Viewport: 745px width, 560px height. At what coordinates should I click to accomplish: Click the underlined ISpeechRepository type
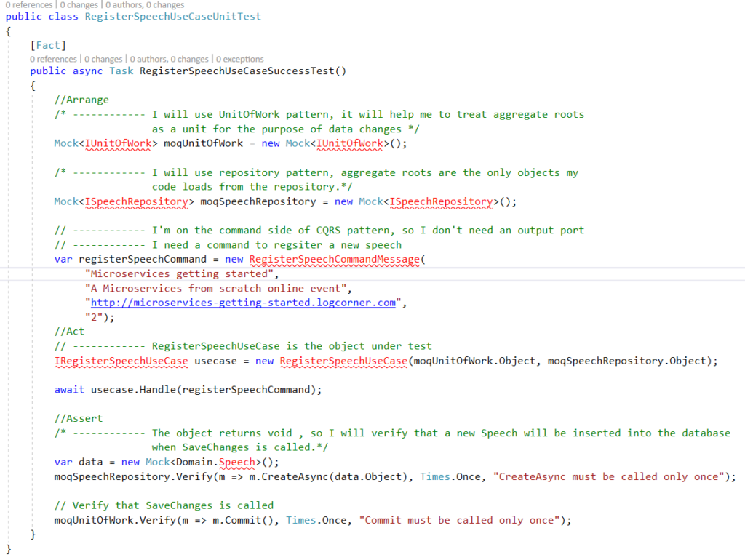click(x=137, y=201)
